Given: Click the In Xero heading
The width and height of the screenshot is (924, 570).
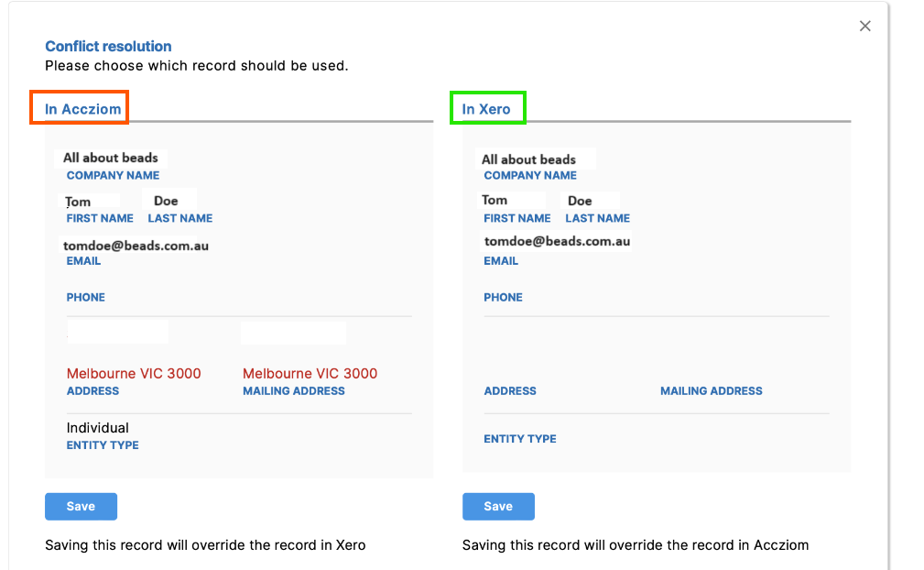Looking at the screenshot, I should click(x=486, y=109).
